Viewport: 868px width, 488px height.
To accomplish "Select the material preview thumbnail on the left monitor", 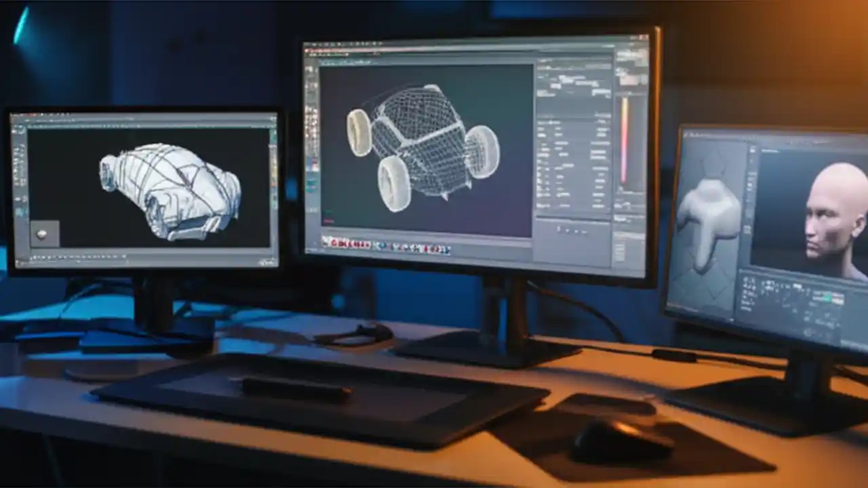I will [x=41, y=234].
